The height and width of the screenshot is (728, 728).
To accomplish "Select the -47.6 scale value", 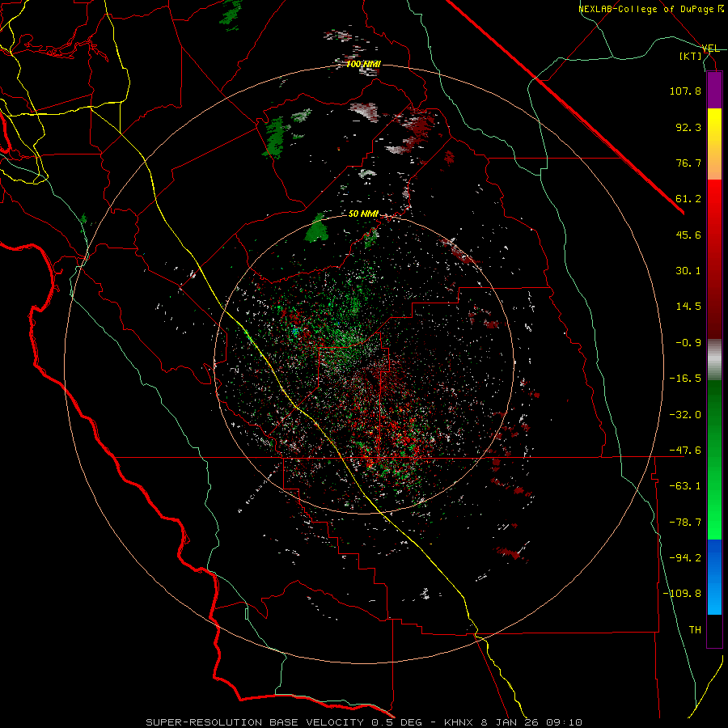I will pos(685,451).
